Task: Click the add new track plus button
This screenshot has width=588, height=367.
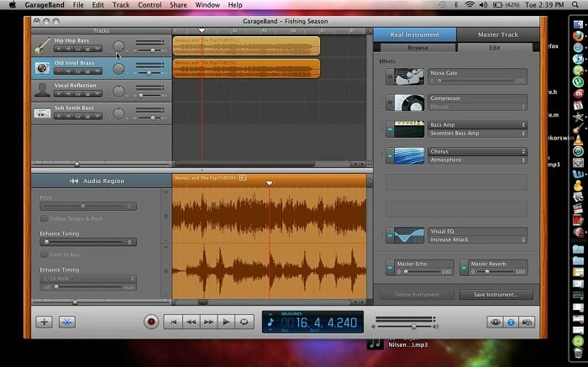Action: pos(44,322)
